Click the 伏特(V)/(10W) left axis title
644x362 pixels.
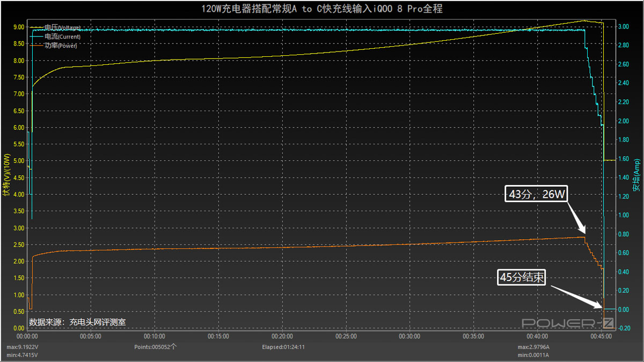click(6, 174)
